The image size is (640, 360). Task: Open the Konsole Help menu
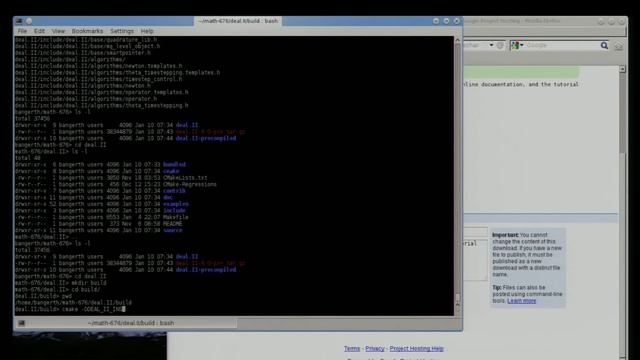click(147, 31)
